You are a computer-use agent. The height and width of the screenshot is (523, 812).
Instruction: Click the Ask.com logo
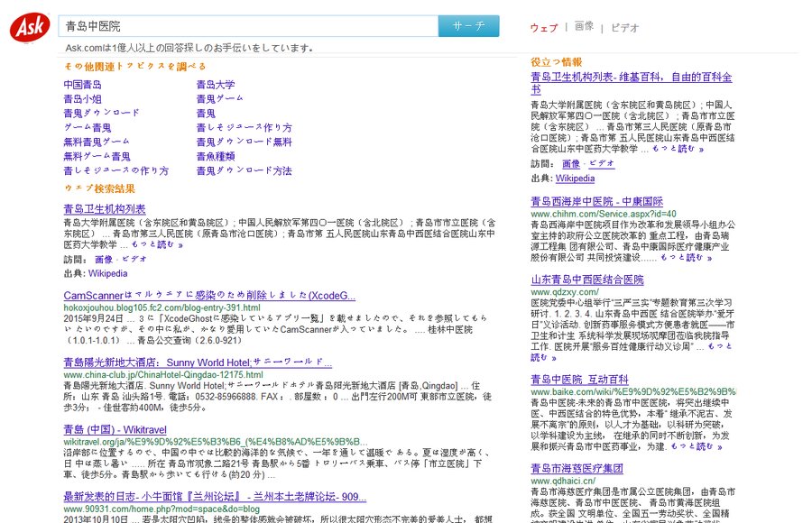pyautogui.click(x=28, y=27)
